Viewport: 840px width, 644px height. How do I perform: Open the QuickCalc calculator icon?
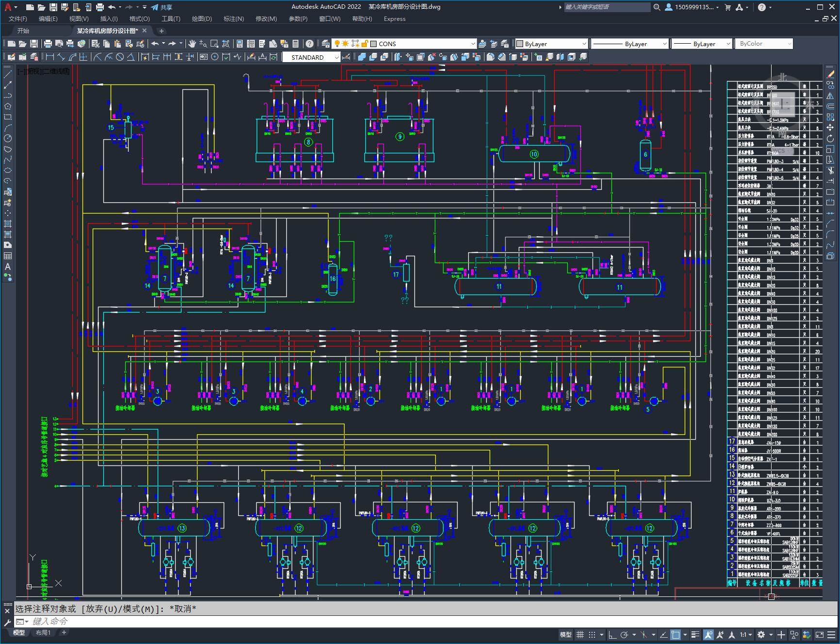pos(296,44)
